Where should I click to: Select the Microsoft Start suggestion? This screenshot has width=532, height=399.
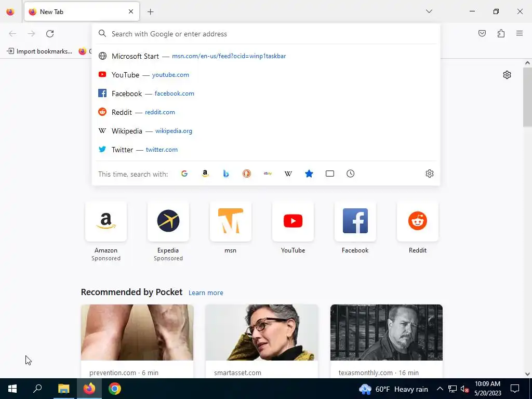[266, 56]
